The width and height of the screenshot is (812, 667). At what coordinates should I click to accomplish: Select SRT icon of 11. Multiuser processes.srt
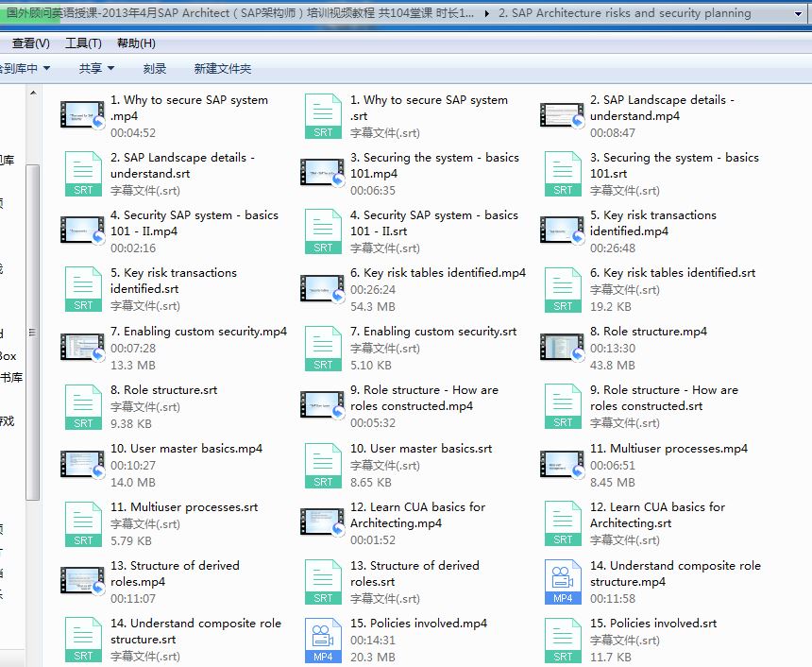pyautogui.click(x=83, y=524)
